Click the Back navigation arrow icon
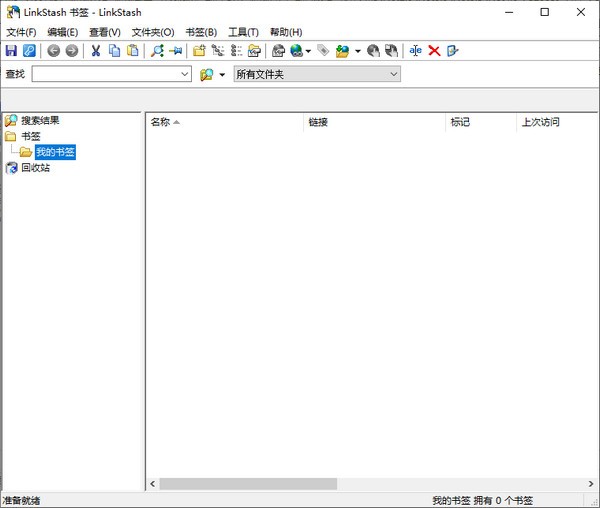This screenshot has height=508, width=600. [x=53, y=51]
